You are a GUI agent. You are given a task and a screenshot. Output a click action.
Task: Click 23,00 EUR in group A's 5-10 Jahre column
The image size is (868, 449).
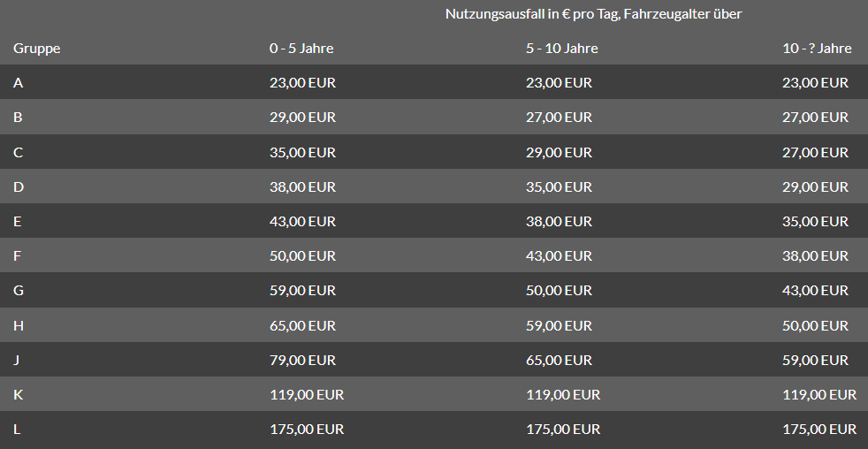(559, 82)
